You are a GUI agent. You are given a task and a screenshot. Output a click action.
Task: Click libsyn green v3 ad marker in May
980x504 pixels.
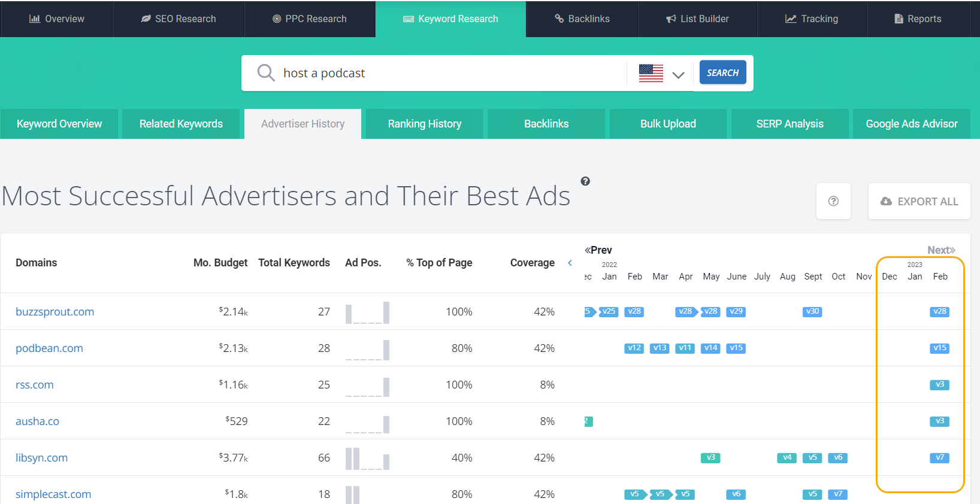(710, 457)
